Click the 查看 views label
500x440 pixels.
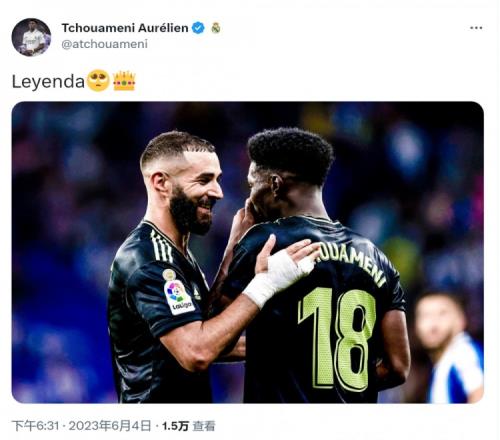coord(204,426)
